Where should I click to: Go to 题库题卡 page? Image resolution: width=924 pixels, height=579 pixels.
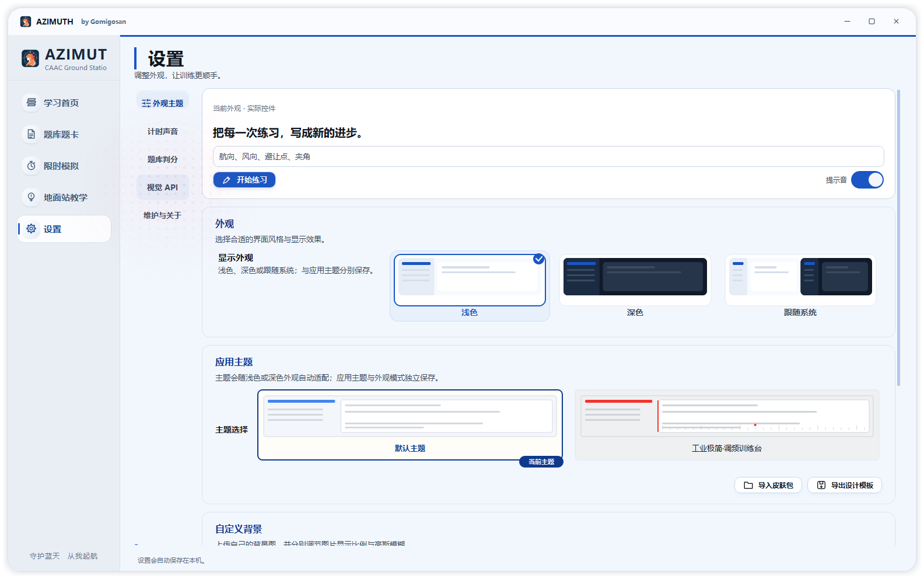point(64,134)
